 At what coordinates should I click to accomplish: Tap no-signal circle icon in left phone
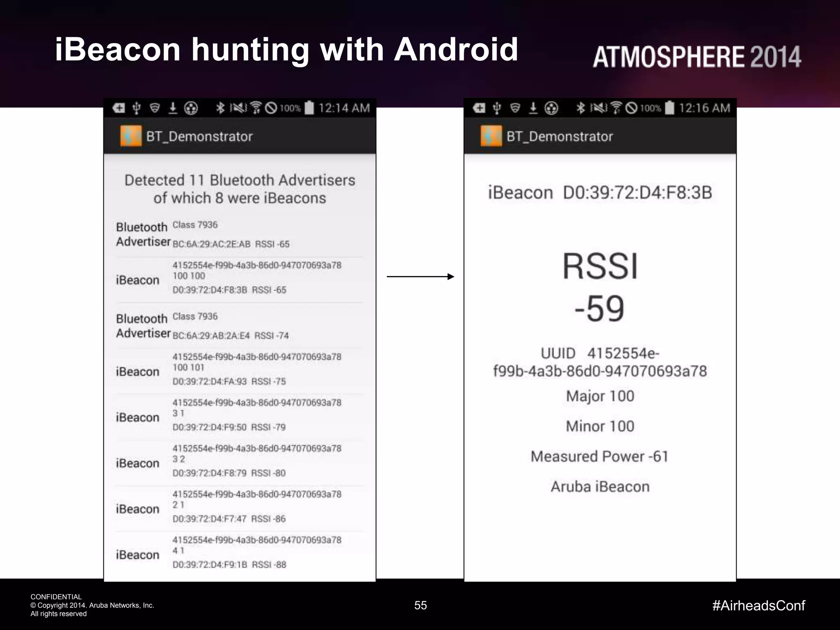(271, 108)
